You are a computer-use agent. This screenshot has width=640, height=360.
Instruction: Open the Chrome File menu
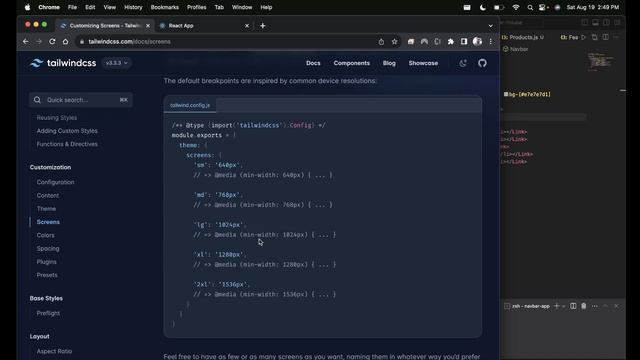click(72, 7)
